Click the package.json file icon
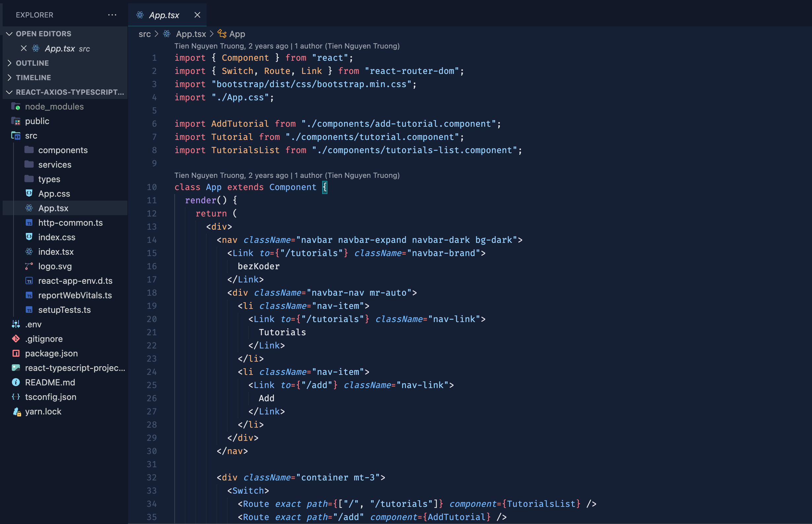The image size is (812, 524). [16, 353]
